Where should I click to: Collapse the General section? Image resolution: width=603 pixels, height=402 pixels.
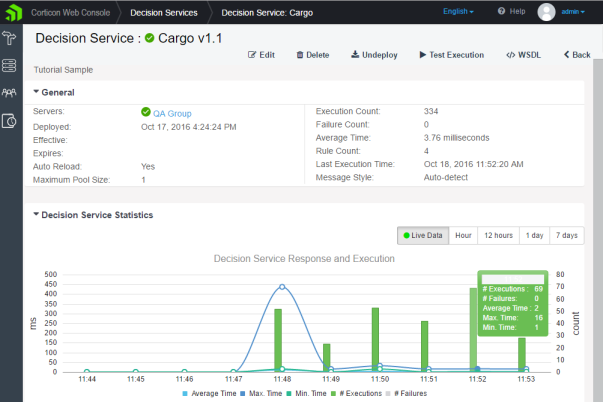coord(54,92)
